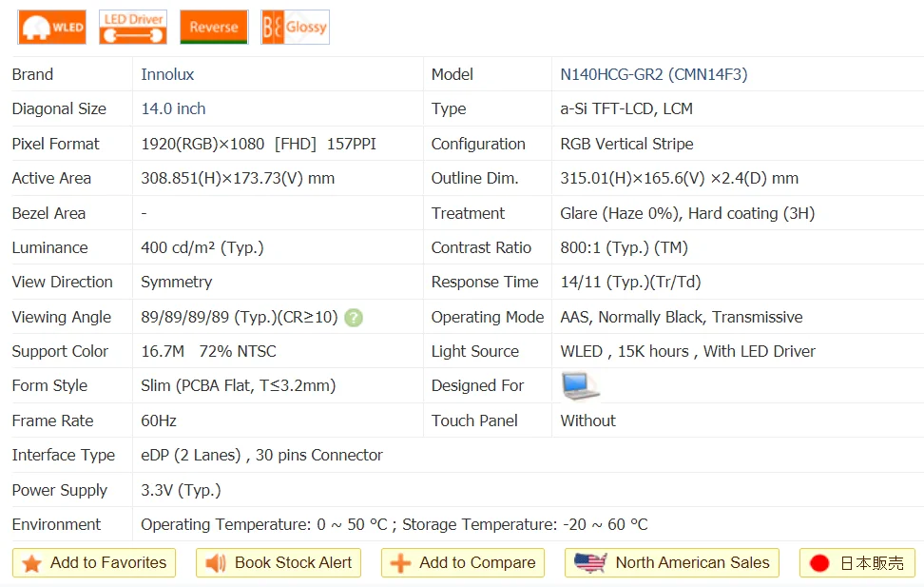Click the Model column label

coord(452,74)
